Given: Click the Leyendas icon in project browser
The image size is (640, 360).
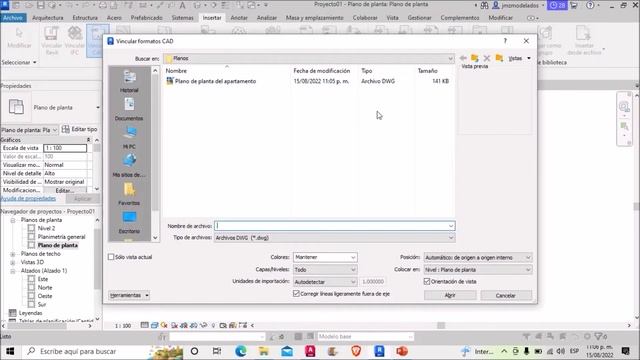Looking at the screenshot, I should click(13, 313).
